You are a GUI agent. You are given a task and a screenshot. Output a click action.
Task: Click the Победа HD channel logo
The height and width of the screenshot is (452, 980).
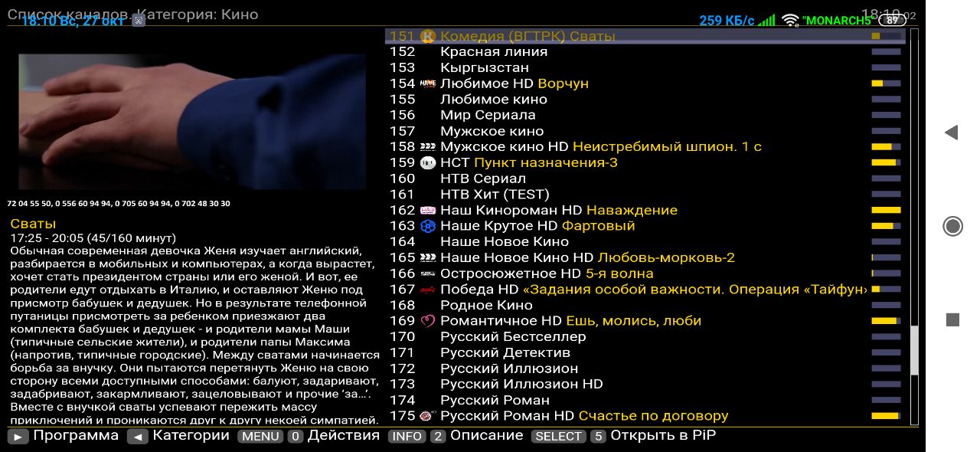coord(428,290)
